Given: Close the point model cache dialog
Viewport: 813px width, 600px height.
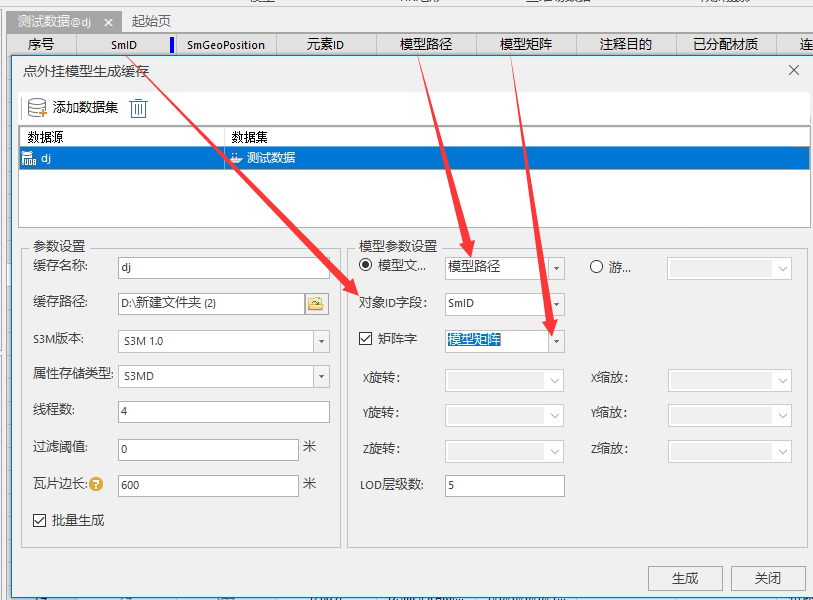Looking at the screenshot, I should coord(794,70).
